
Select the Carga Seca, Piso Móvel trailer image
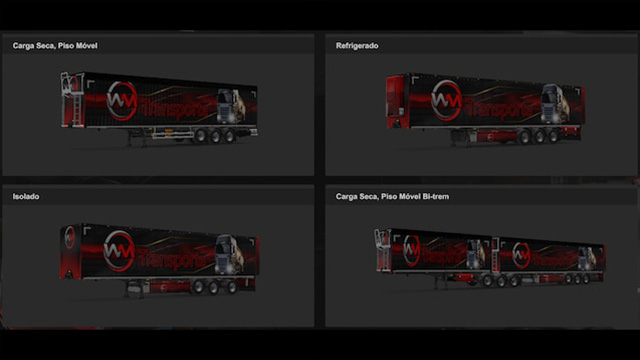point(159,108)
